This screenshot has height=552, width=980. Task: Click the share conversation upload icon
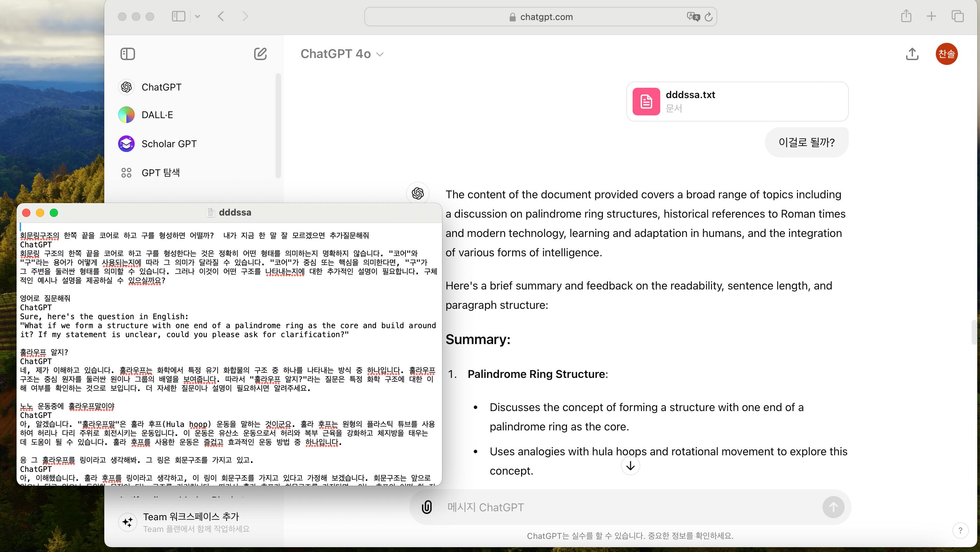(x=912, y=54)
